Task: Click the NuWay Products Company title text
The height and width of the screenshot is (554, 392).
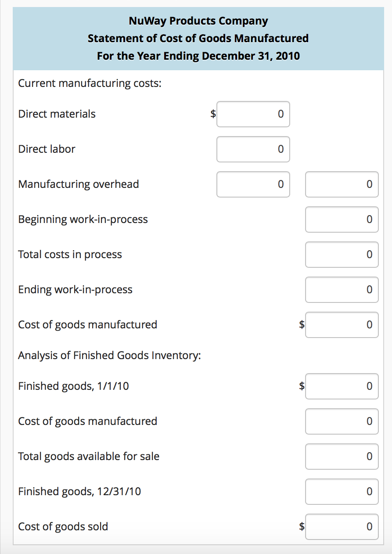Action: tap(198, 21)
